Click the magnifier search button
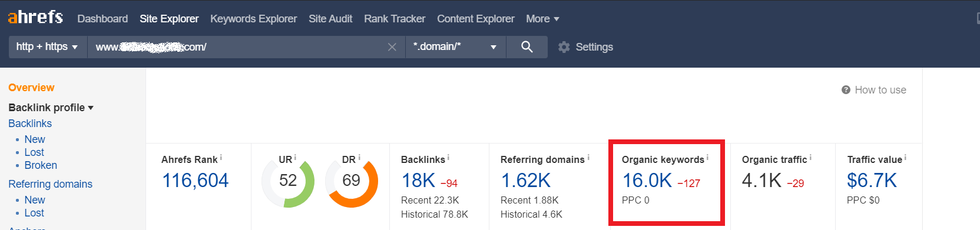 click(x=527, y=47)
